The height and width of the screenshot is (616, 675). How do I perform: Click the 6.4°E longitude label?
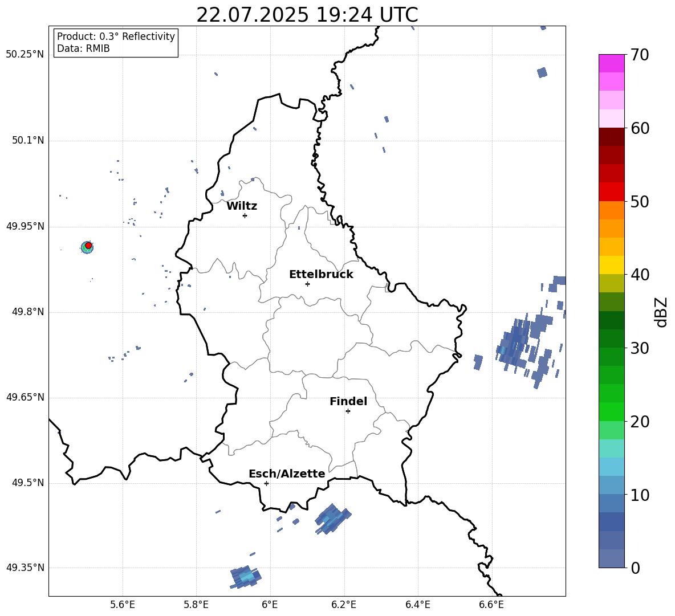(x=417, y=605)
